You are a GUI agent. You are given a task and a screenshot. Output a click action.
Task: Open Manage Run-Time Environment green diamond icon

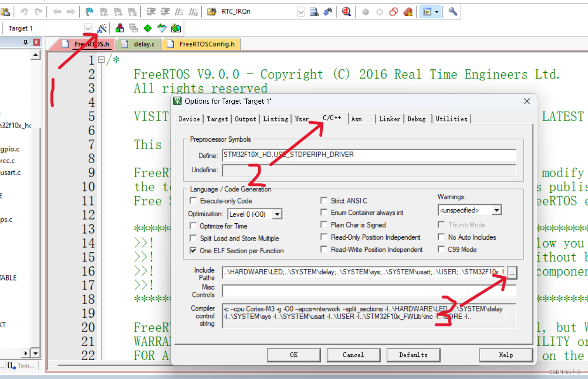tap(147, 28)
